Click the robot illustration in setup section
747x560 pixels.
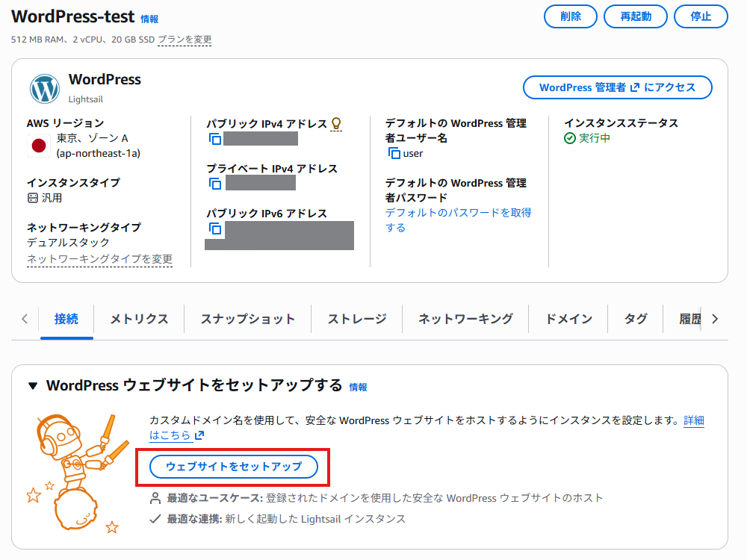tap(78, 473)
